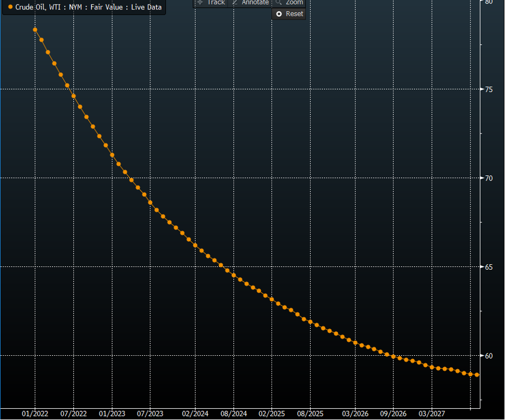Select the 60 price axis label
The height and width of the screenshot is (420, 505).
click(489, 356)
